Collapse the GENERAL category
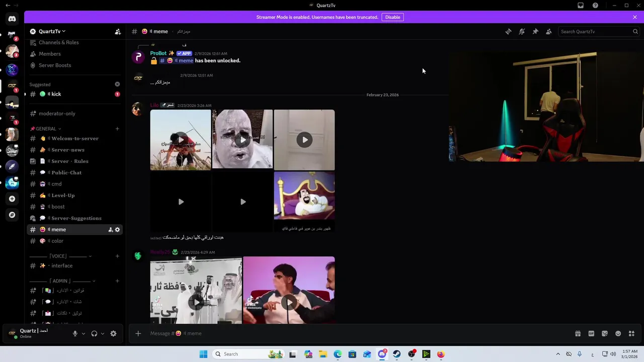This screenshot has width=644, height=362. [45, 129]
